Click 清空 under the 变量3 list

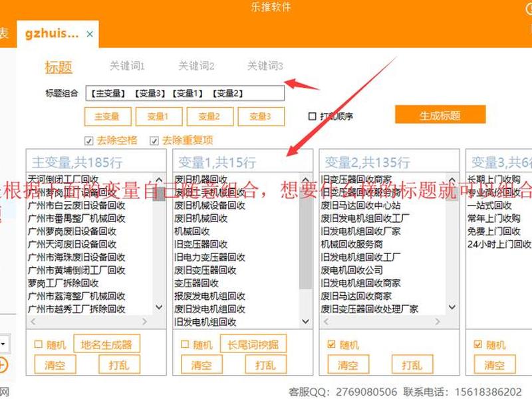pyautogui.click(x=495, y=364)
